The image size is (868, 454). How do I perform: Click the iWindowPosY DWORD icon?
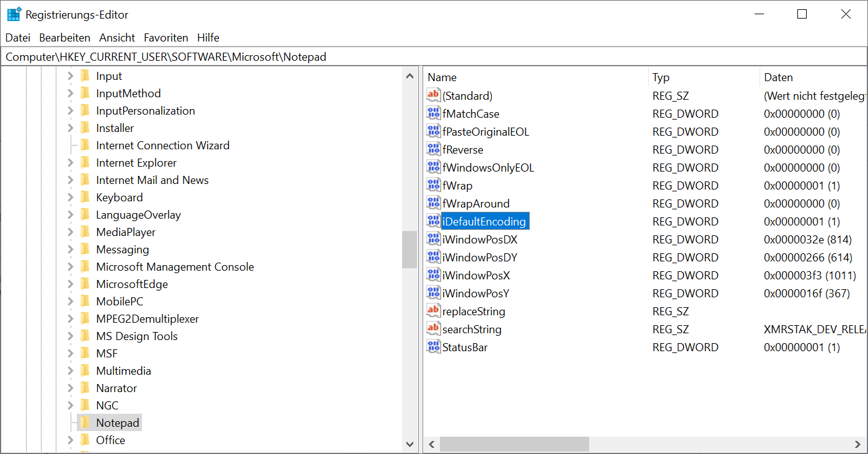(434, 293)
